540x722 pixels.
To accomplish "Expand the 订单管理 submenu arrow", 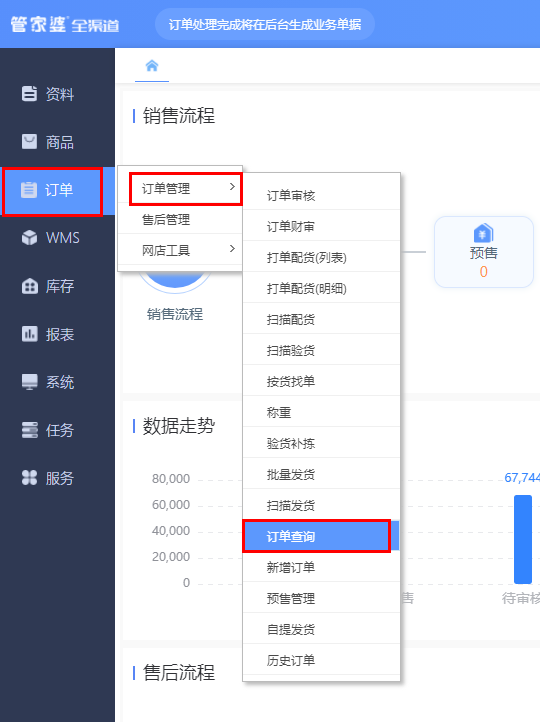I will [x=232, y=186].
